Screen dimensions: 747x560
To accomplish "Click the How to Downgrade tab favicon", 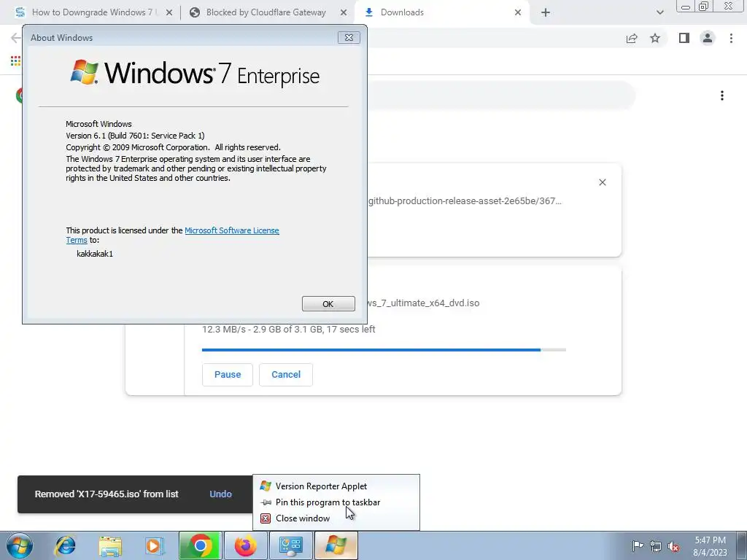I will point(20,13).
